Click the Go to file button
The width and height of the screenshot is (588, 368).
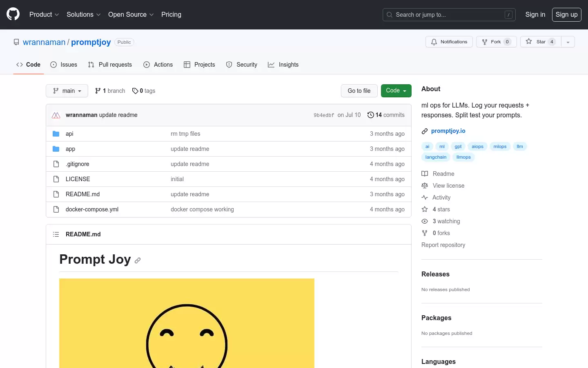point(359,91)
